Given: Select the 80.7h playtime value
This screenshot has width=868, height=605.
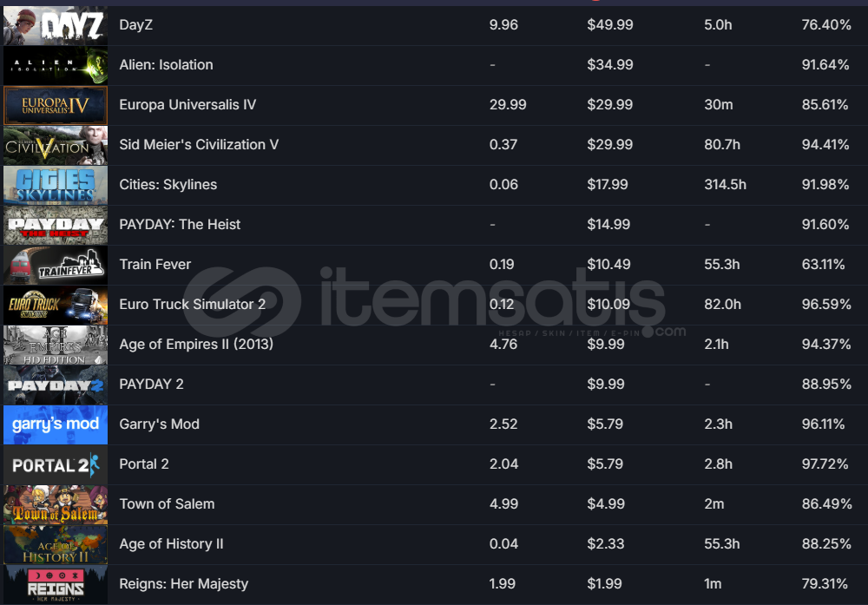Looking at the screenshot, I should click(722, 144).
